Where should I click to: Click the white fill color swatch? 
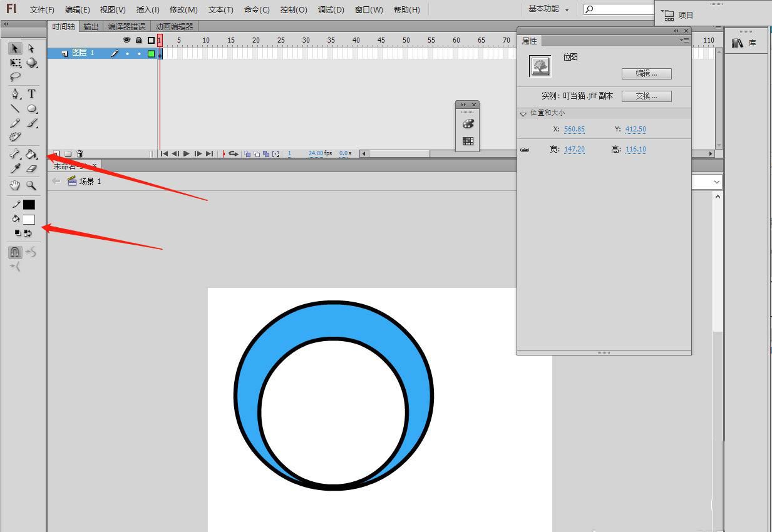click(x=29, y=220)
